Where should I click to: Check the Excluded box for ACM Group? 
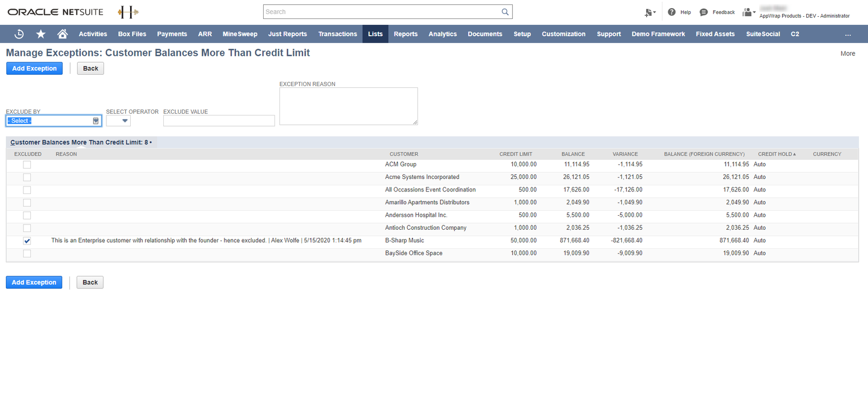27,165
